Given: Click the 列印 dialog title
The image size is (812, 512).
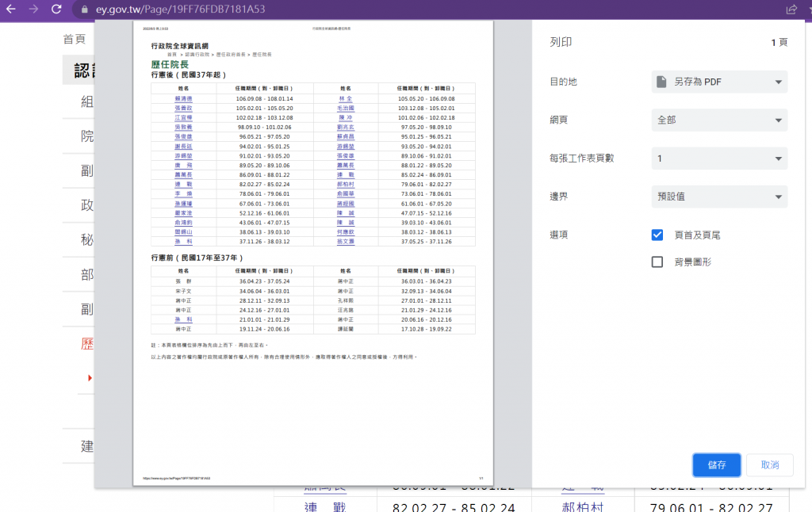Looking at the screenshot, I should [561, 42].
